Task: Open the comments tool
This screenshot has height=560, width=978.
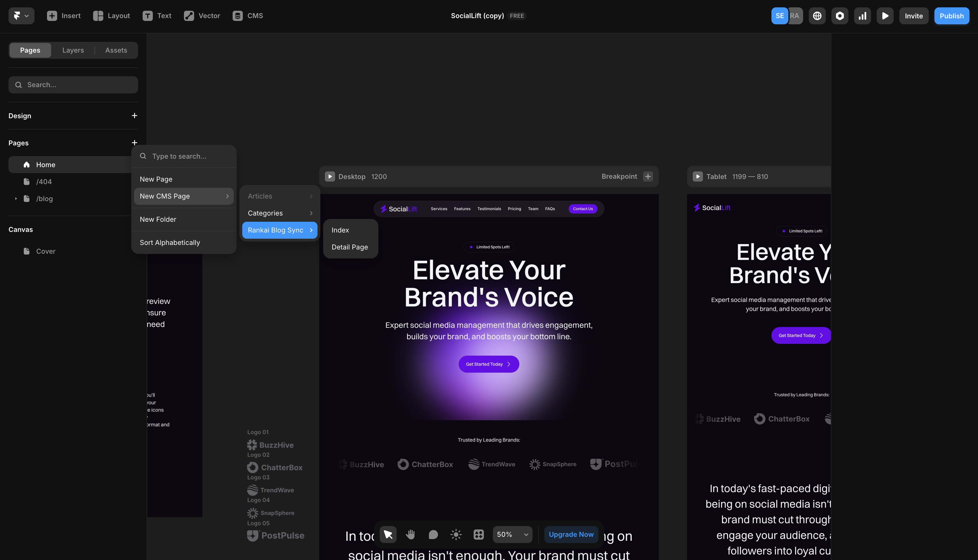Action: pos(433,534)
